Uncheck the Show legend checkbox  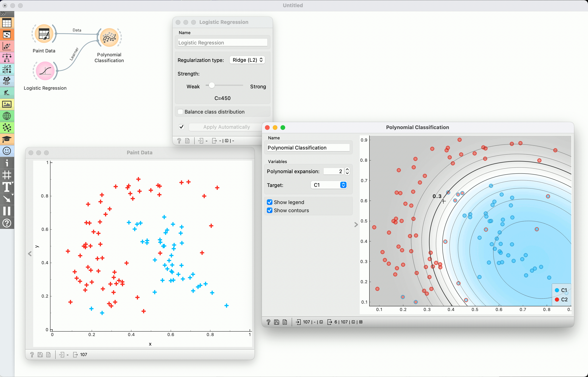coord(269,202)
